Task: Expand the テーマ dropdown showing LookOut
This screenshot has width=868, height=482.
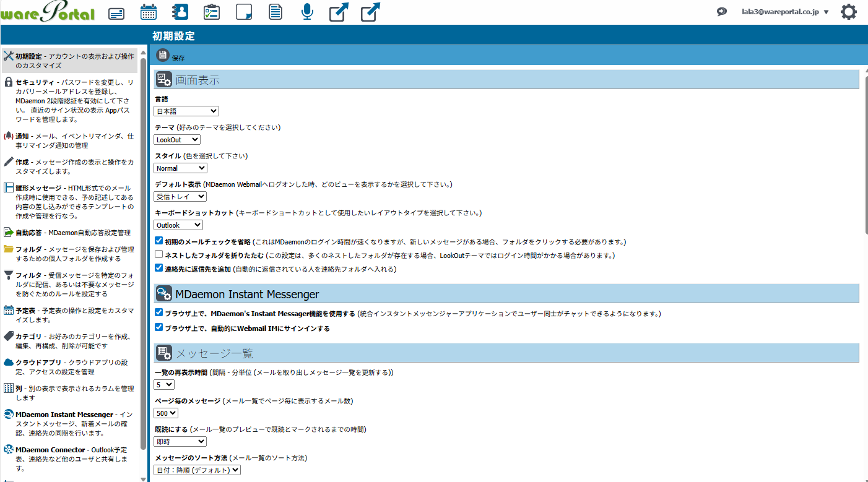Action: pyautogui.click(x=177, y=140)
